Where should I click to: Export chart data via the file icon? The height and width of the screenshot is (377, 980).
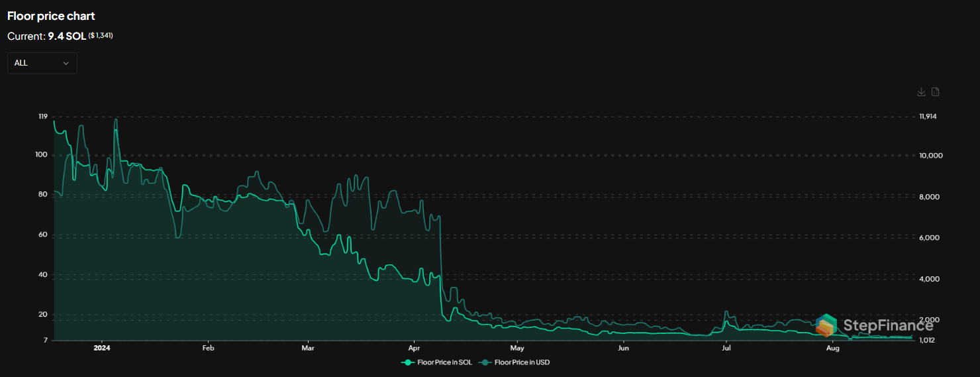935,92
